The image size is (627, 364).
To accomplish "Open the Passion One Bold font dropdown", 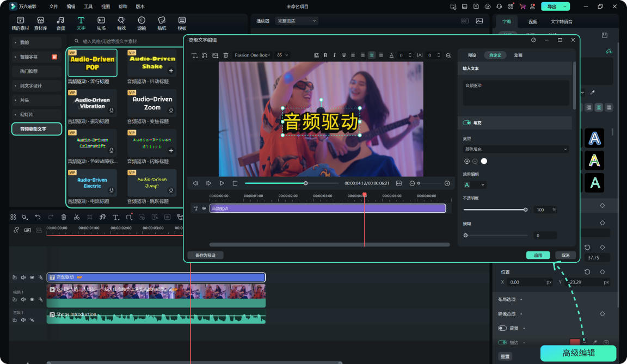I will coord(252,55).
